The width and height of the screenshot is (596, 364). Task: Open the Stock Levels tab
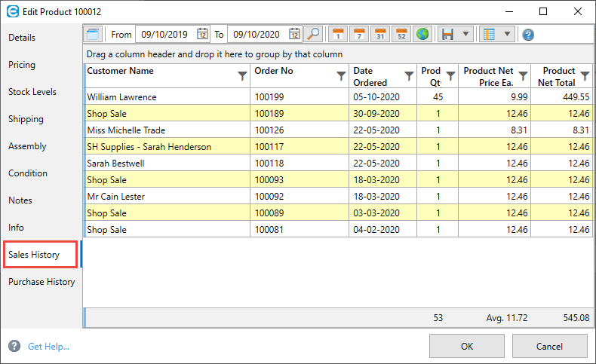pyautogui.click(x=32, y=92)
